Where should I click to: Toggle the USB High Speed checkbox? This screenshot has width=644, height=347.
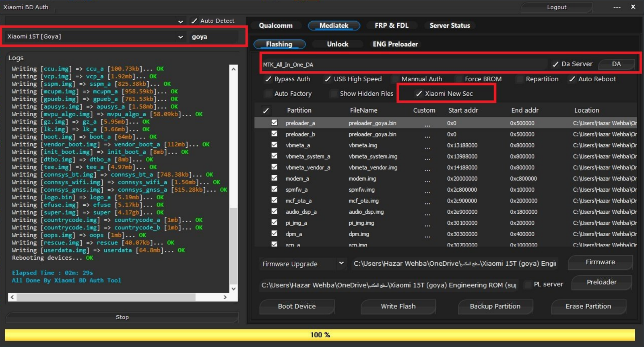point(328,79)
